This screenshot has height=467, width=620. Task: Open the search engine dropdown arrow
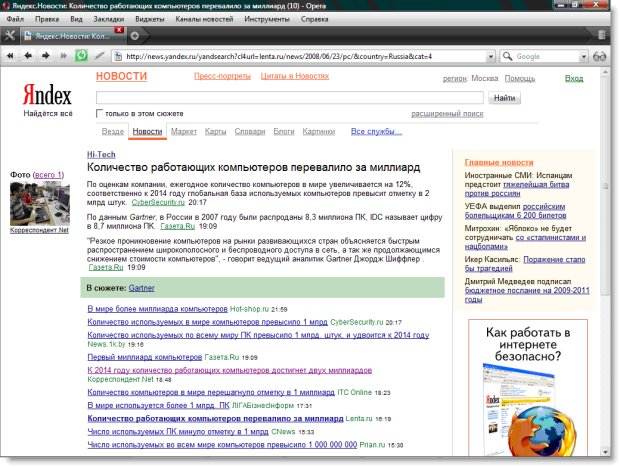click(x=584, y=57)
